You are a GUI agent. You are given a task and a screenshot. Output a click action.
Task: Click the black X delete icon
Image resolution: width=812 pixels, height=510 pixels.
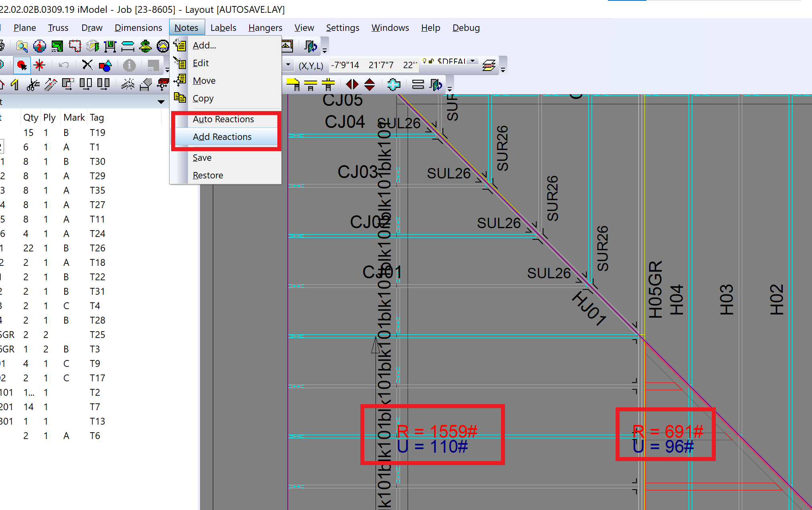pyautogui.click(x=87, y=65)
